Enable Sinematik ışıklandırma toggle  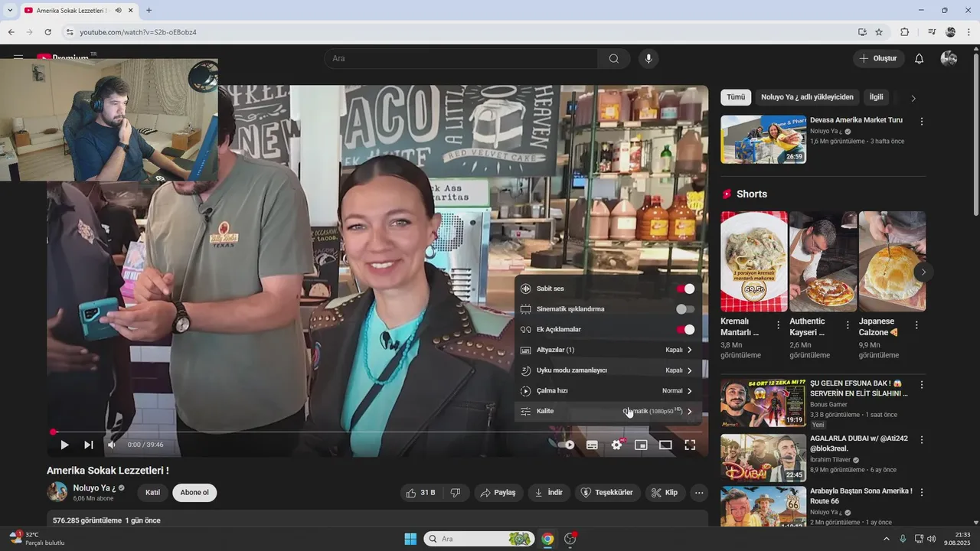pyautogui.click(x=685, y=309)
